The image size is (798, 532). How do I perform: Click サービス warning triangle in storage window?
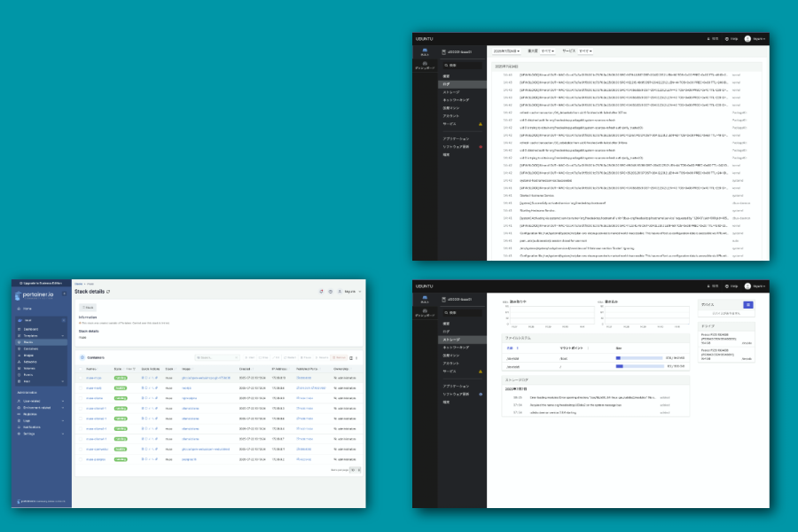click(x=480, y=372)
